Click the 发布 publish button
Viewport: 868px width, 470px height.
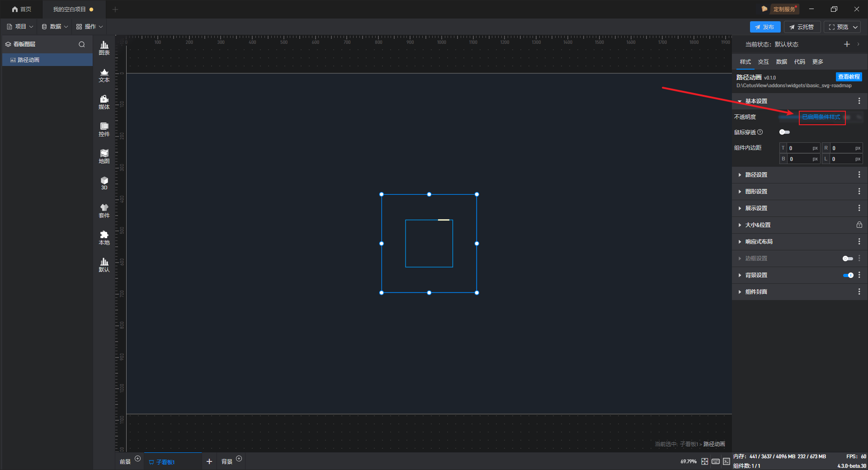(x=765, y=27)
